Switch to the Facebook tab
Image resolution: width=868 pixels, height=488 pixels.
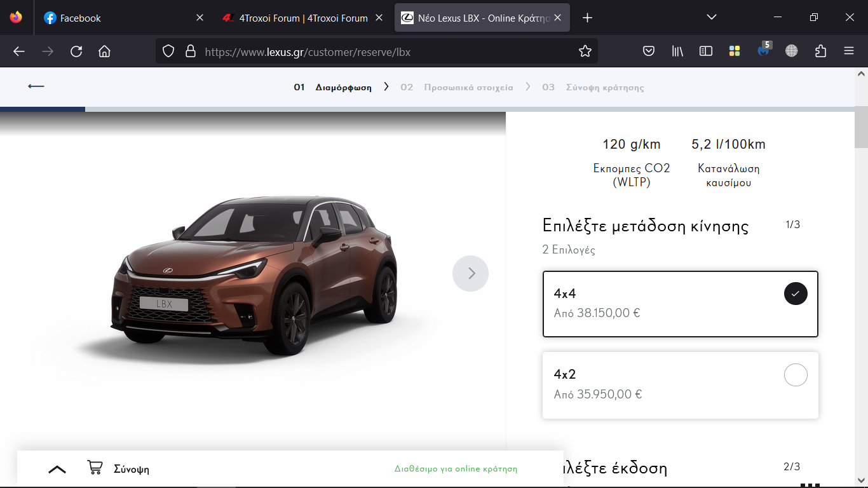pyautogui.click(x=124, y=18)
